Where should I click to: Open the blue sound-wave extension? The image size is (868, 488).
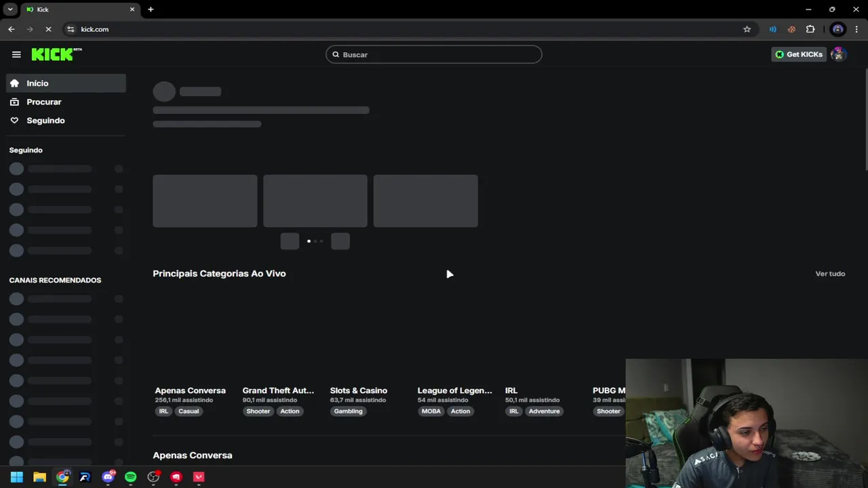(772, 29)
